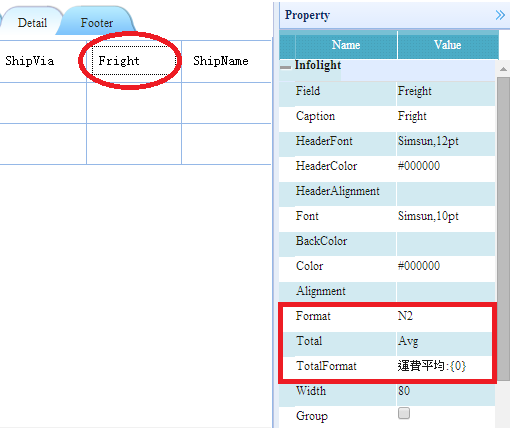Select the HeaderFont property name

point(324,141)
